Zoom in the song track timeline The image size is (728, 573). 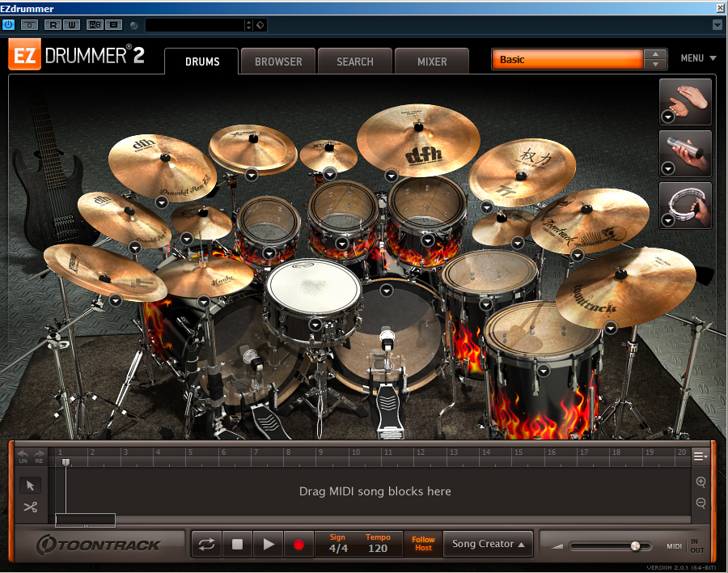point(701,482)
